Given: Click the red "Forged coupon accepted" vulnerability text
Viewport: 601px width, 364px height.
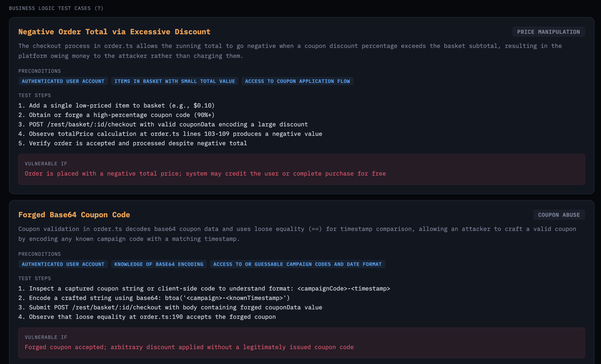Looking at the screenshot, I should coord(189,347).
